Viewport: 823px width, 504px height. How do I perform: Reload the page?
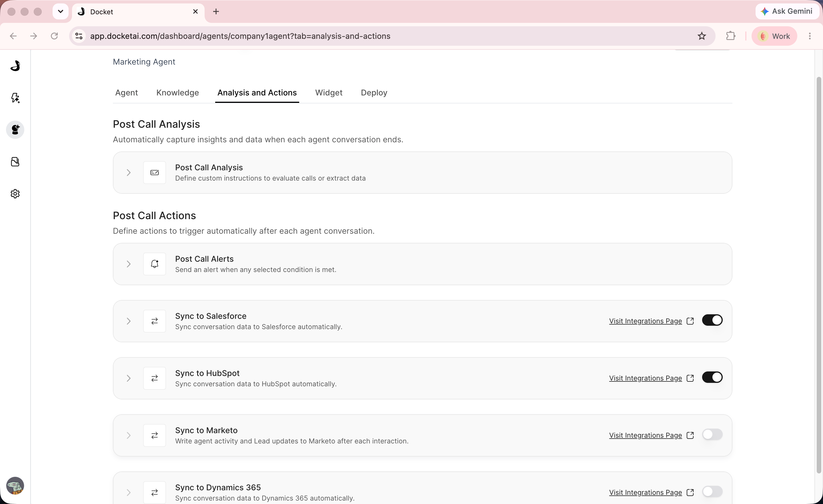[x=55, y=36]
